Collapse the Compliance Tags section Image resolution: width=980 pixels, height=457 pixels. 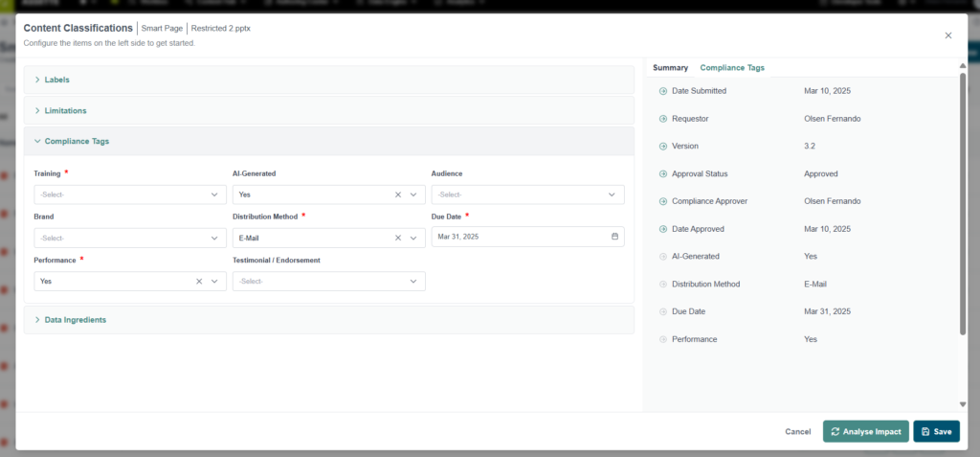(329, 142)
